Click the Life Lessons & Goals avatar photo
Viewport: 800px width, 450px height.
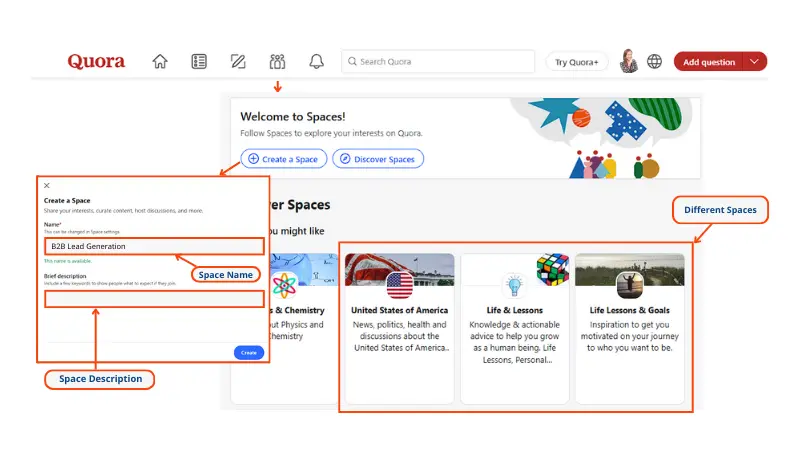(x=630, y=285)
